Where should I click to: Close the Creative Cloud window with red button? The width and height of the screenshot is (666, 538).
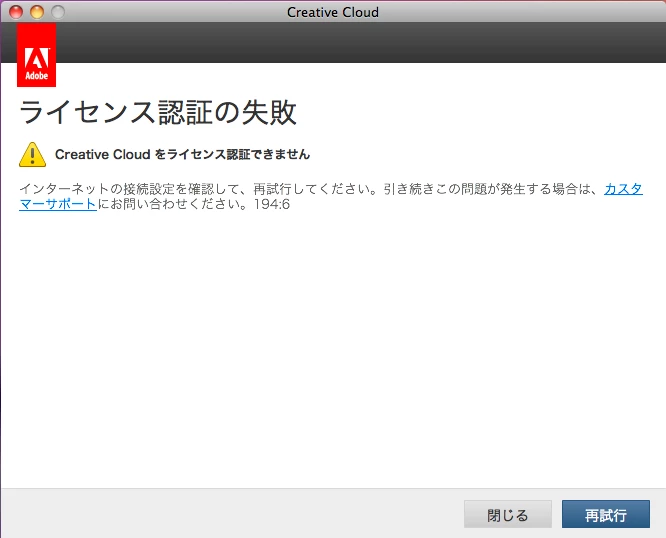16,12
